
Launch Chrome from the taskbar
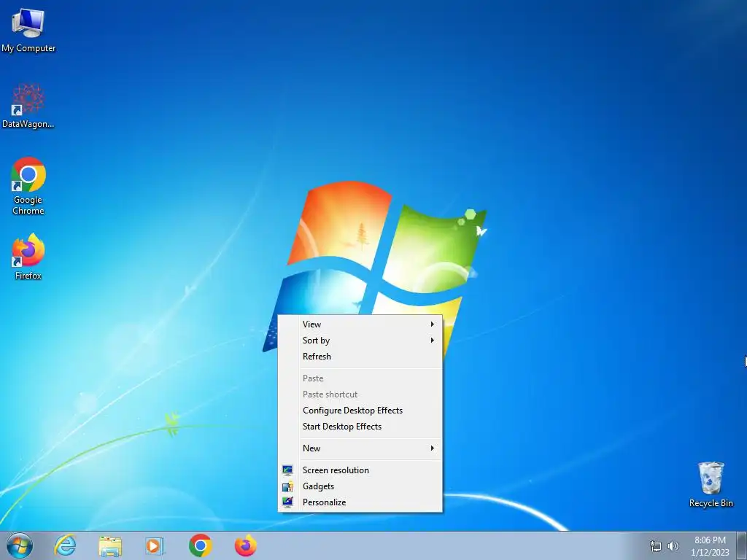(x=201, y=545)
